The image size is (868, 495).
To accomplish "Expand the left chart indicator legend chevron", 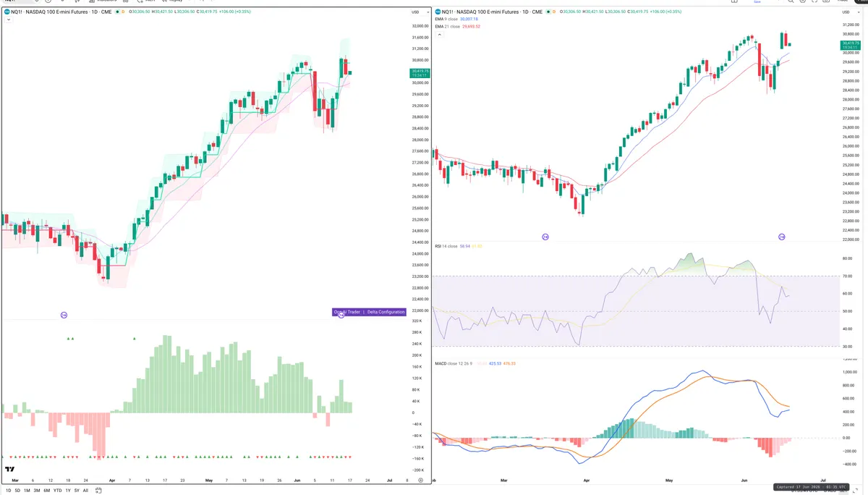I will tap(9, 20).
